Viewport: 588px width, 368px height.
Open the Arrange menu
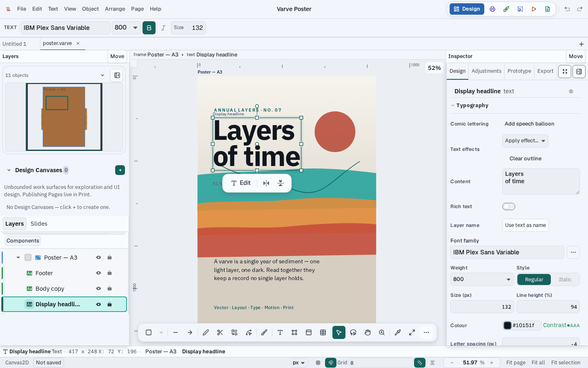115,9
